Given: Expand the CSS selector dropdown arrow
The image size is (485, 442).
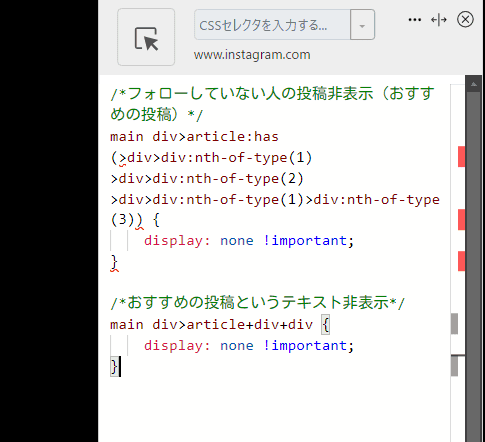Looking at the screenshot, I should [362, 25].
